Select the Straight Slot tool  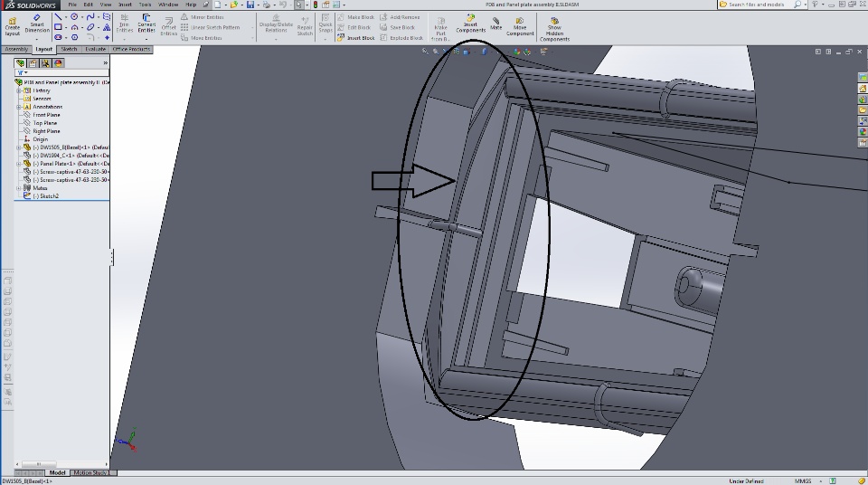tap(58, 37)
